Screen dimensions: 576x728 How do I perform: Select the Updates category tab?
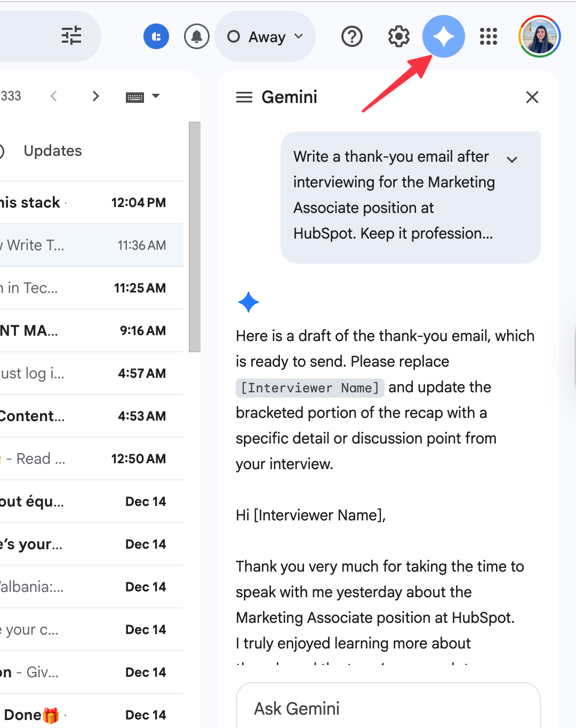click(x=52, y=151)
